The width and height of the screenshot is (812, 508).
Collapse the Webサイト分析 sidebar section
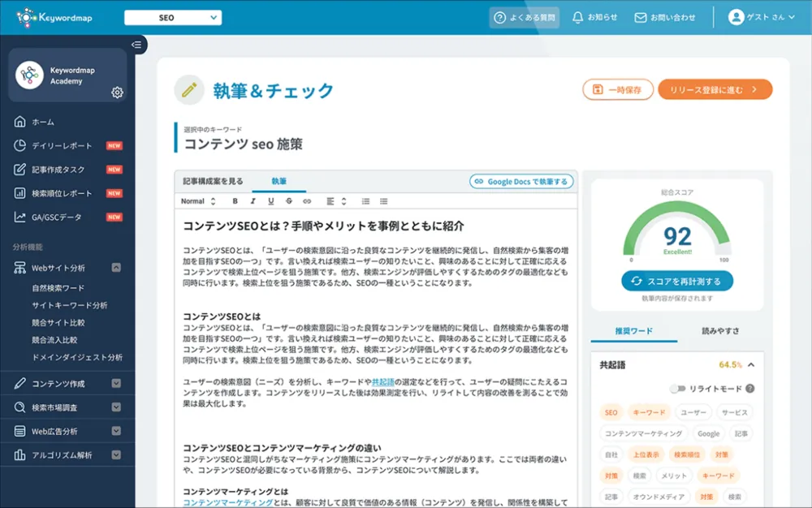tap(116, 267)
